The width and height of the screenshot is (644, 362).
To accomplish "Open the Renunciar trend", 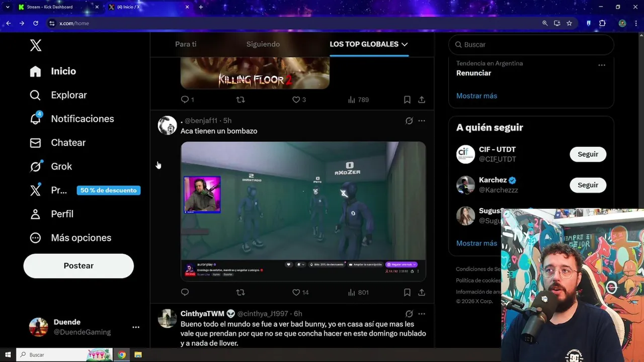I will (473, 73).
